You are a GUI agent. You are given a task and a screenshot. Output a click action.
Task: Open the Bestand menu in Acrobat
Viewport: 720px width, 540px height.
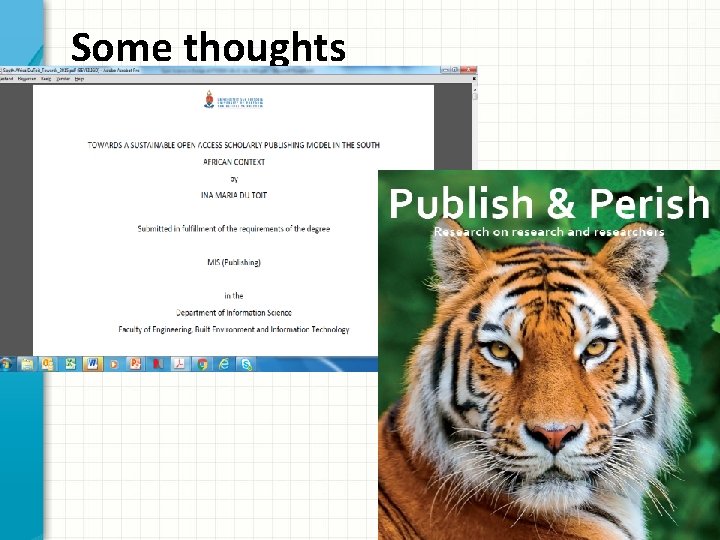[6, 79]
